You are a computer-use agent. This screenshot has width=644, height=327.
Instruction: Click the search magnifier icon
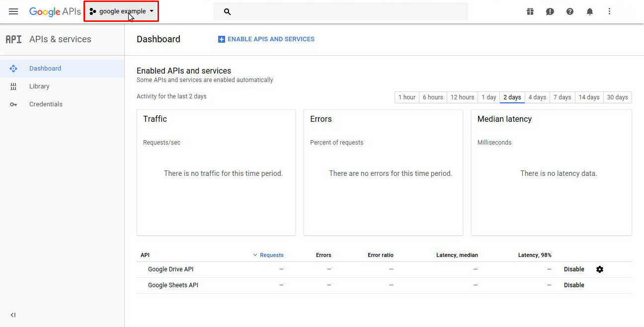point(227,11)
